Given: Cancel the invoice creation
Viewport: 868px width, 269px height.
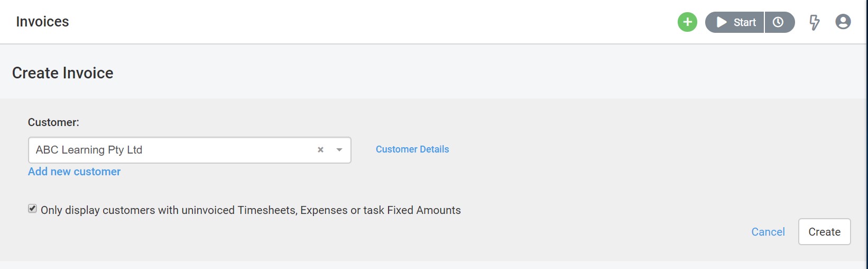Looking at the screenshot, I should (768, 232).
